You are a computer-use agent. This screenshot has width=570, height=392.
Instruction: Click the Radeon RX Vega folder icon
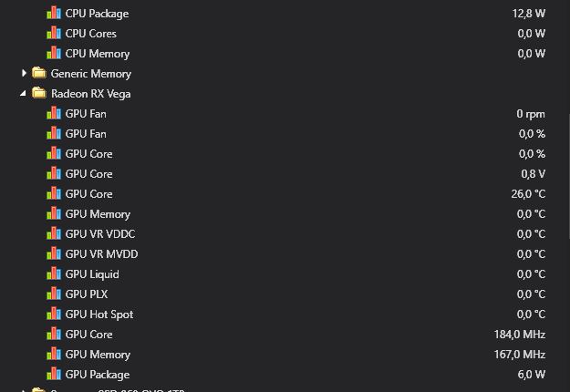coord(39,94)
